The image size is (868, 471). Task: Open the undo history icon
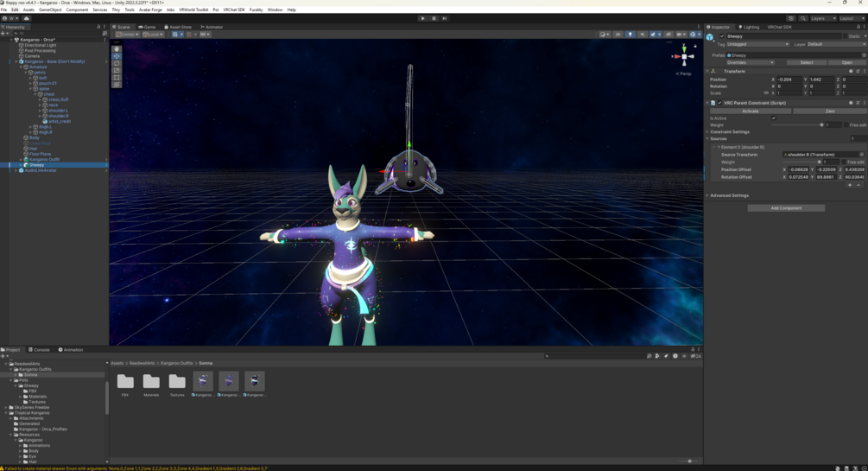[791, 18]
